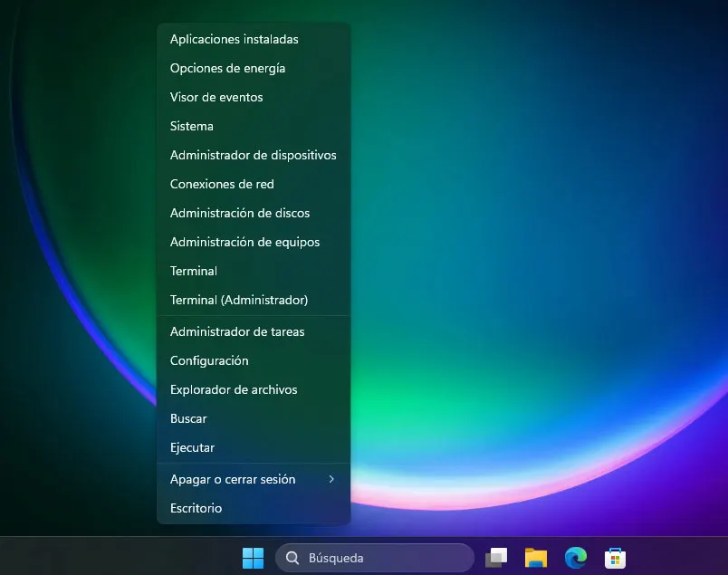Viewport: 728px width, 575px height.
Task: Launch Administración de equipos
Action: pyautogui.click(x=254, y=242)
